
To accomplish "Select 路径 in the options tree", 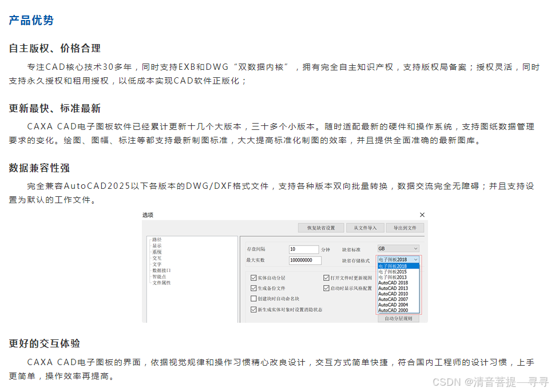I will (x=157, y=239).
